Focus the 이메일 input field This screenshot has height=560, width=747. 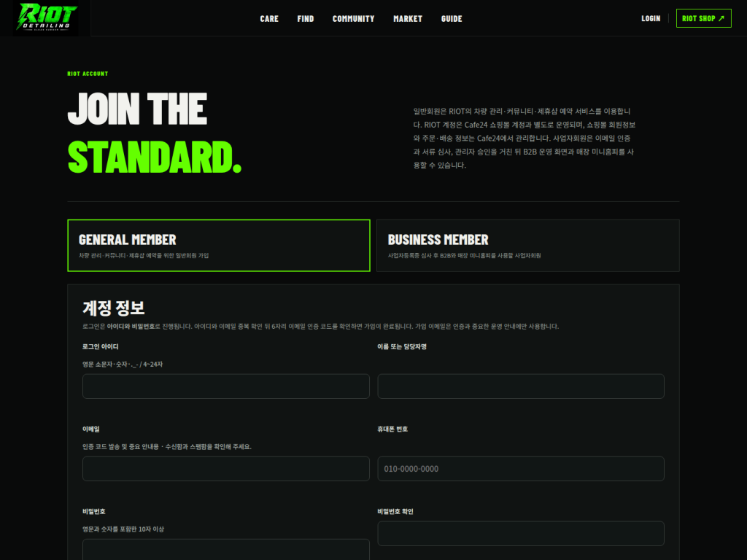pyautogui.click(x=226, y=469)
